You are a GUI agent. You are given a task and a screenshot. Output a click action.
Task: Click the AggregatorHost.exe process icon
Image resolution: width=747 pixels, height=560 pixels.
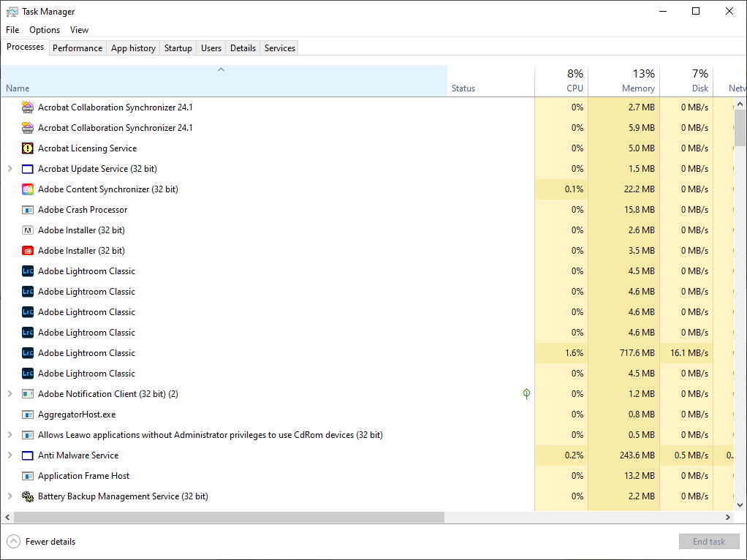point(28,414)
